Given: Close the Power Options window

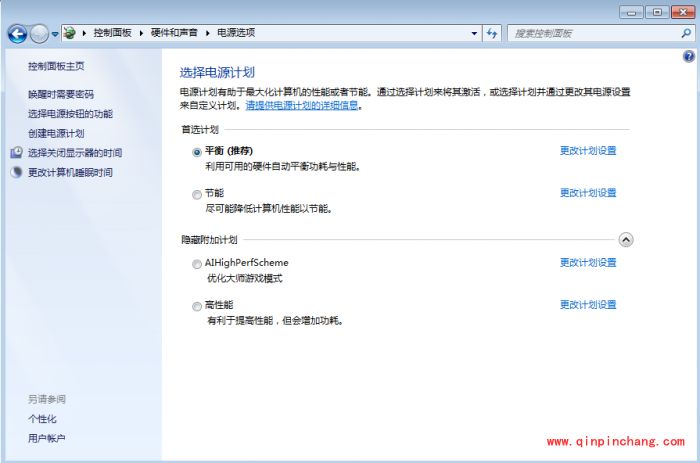Looking at the screenshot, I should tap(683, 13).
